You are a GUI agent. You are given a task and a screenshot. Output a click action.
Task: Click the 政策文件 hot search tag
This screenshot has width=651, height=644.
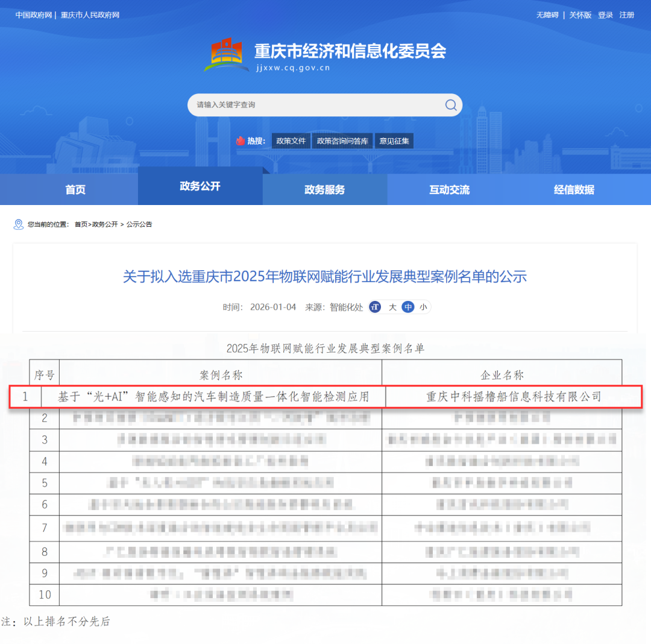click(x=291, y=141)
